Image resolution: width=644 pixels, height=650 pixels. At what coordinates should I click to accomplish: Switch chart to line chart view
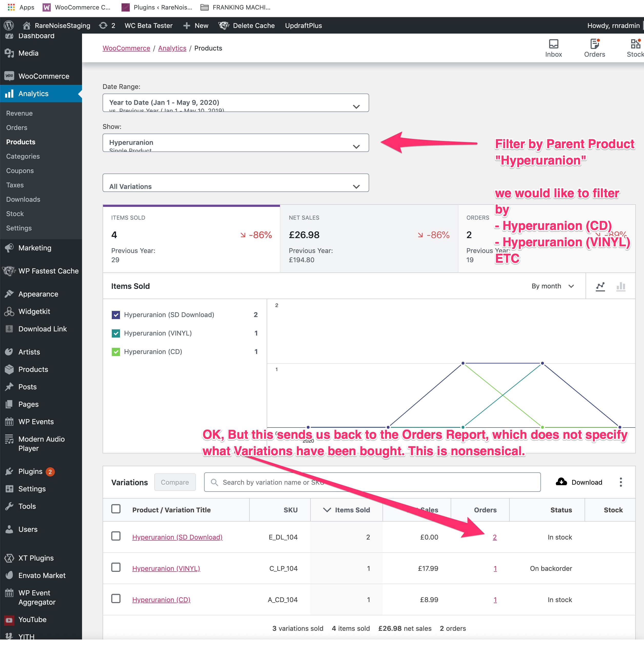click(x=601, y=286)
